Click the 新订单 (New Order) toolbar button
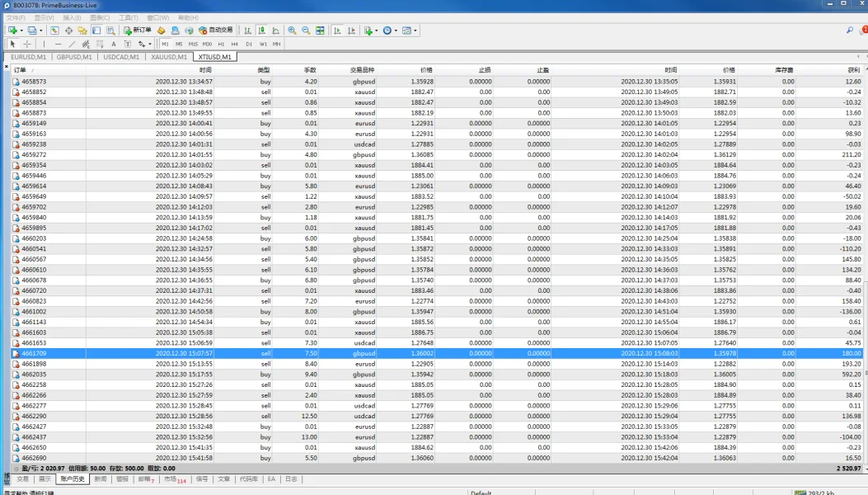Screen dimensions: 868x495 (x=138, y=31)
